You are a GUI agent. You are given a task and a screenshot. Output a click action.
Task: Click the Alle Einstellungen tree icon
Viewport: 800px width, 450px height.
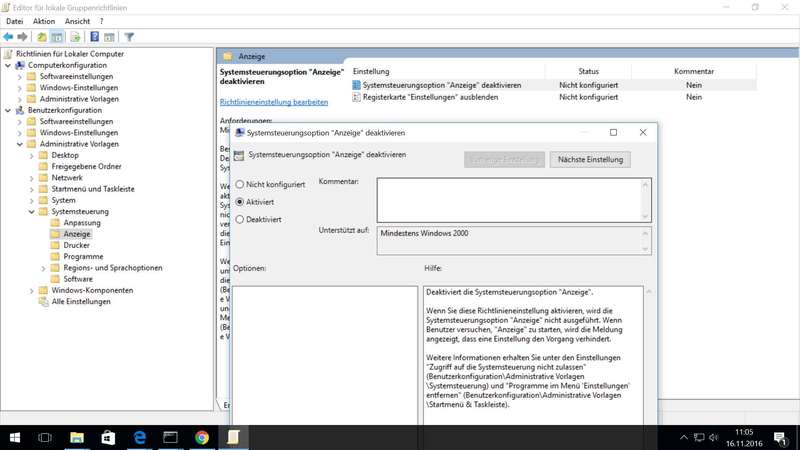click(43, 302)
